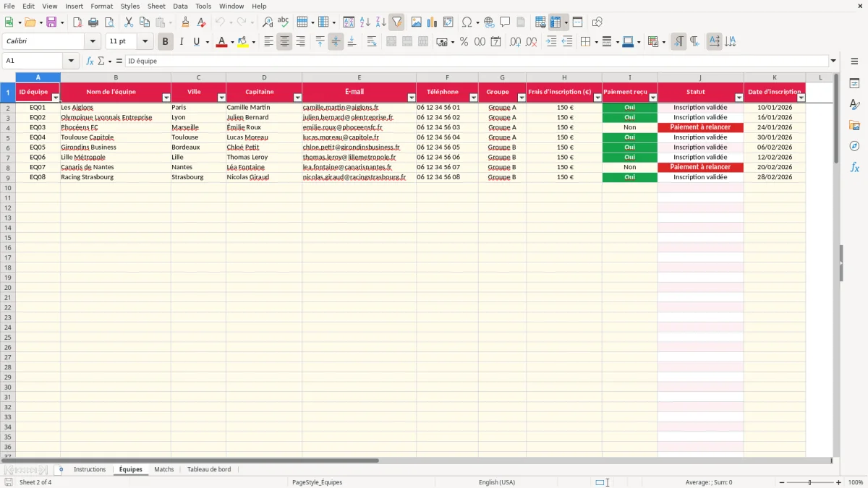Click the Select Function sum button
This screenshot has height=488, width=868.
101,61
